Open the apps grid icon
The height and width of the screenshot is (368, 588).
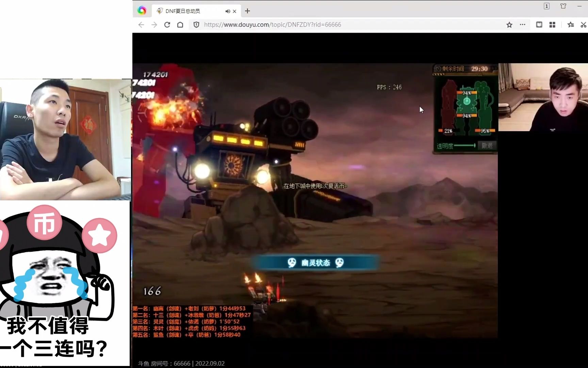point(552,25)
